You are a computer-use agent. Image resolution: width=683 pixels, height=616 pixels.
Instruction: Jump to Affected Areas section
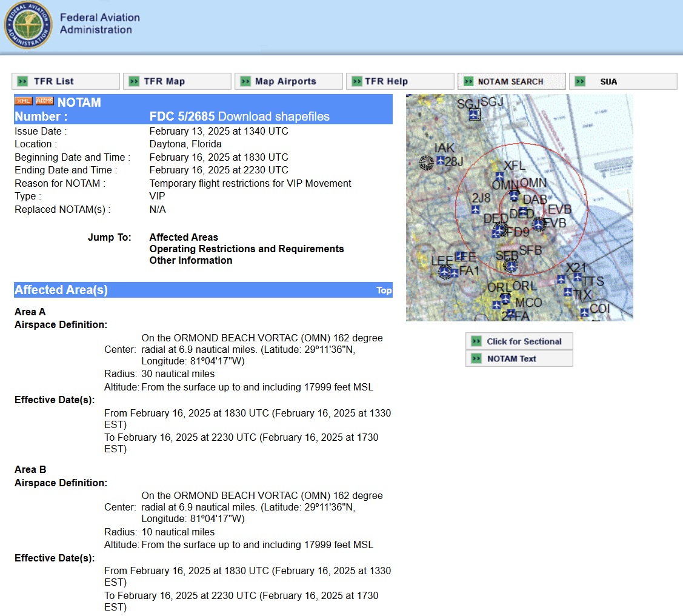click(x=184, y=237)
